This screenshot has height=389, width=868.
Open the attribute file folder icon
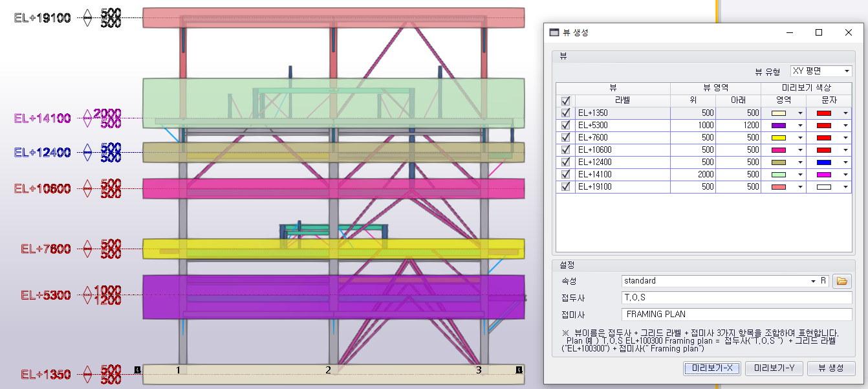(841, 281)
